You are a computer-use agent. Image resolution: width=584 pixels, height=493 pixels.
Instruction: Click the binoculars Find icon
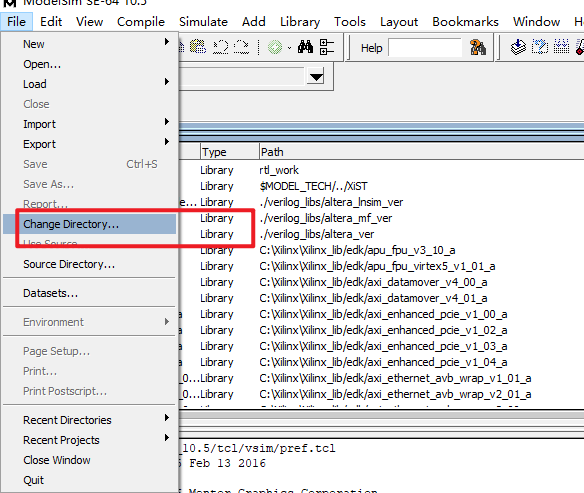pos(305,47)
